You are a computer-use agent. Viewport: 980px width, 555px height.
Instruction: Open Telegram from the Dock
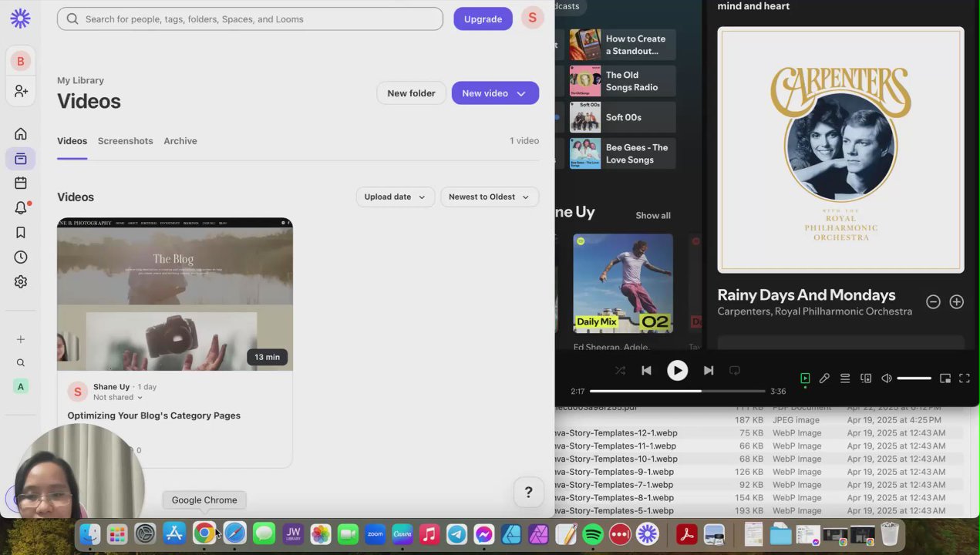coord(456,533)
